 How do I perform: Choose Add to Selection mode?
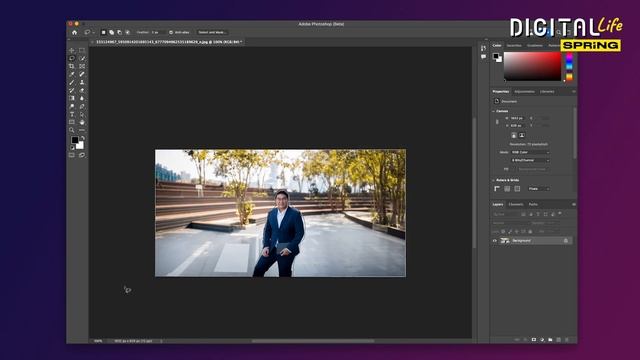[x=111, y=32]
